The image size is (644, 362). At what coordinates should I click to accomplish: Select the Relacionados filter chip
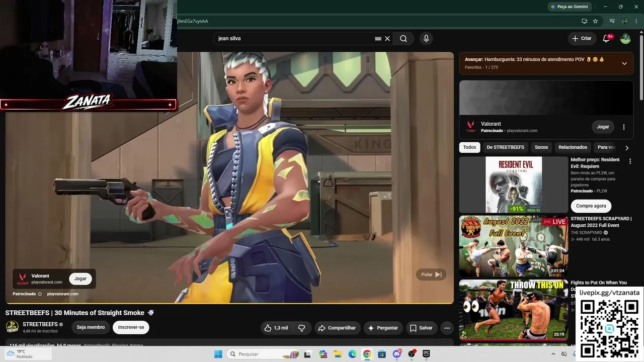coord(573,147)
